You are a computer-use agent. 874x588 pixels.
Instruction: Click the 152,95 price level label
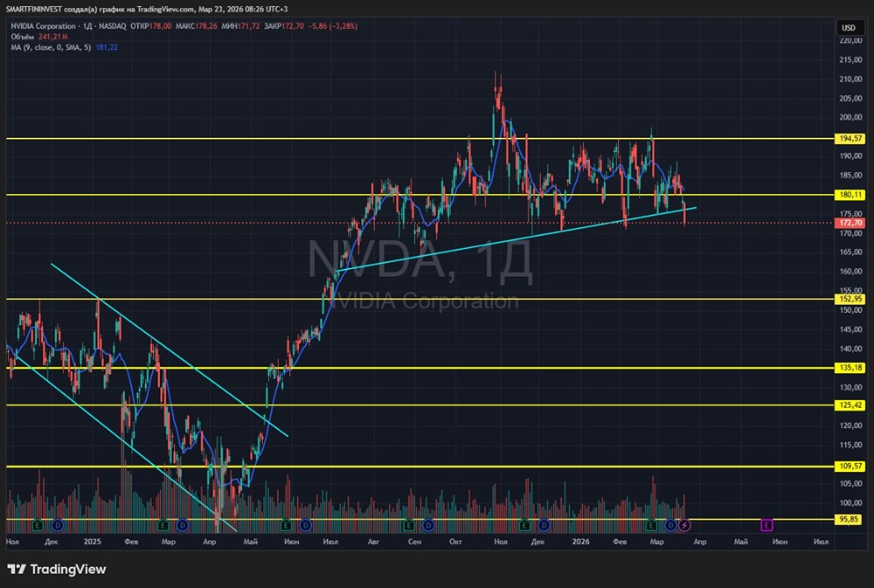pyautogui.click(x=849, y=299)
